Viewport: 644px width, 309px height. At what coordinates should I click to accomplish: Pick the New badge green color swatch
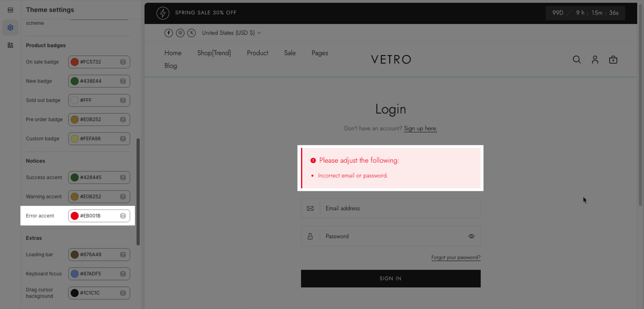(74, 81)
